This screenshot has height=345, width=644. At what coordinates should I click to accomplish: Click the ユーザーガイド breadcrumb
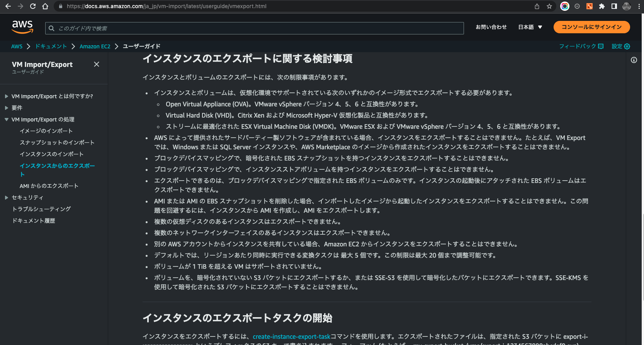[x=141, y=46]
